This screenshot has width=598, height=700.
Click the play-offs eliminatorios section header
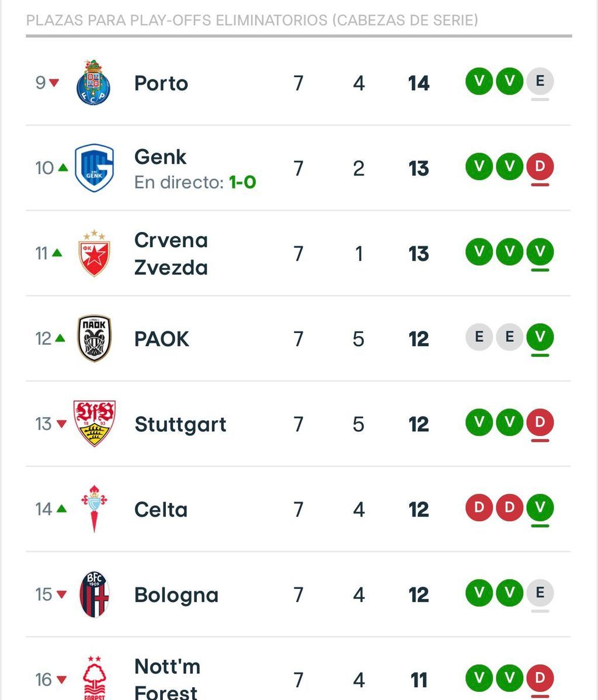pyautogui.click(x=252, y=20)
